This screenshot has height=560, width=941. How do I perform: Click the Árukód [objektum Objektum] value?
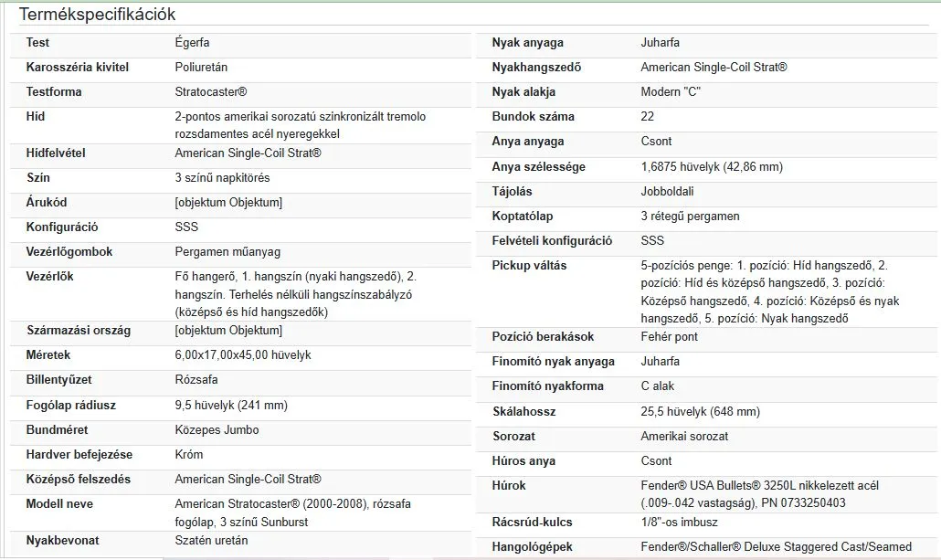pos(228,202)
